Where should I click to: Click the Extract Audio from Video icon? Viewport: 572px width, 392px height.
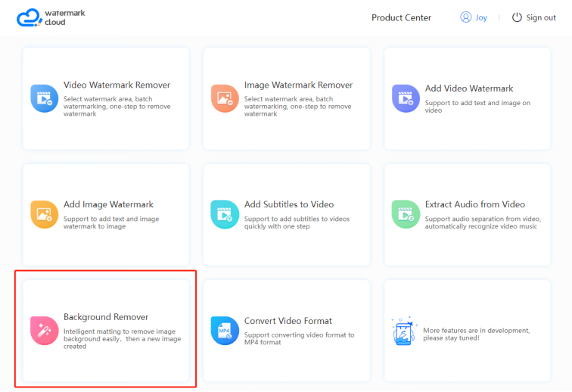pyautogui.click(x=406, y=215)
